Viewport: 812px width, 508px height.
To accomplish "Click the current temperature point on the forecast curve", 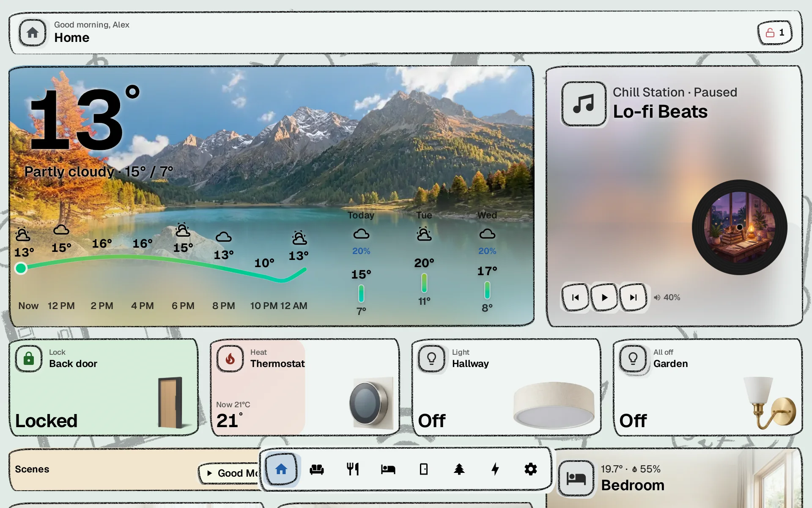I will (21, 268).
